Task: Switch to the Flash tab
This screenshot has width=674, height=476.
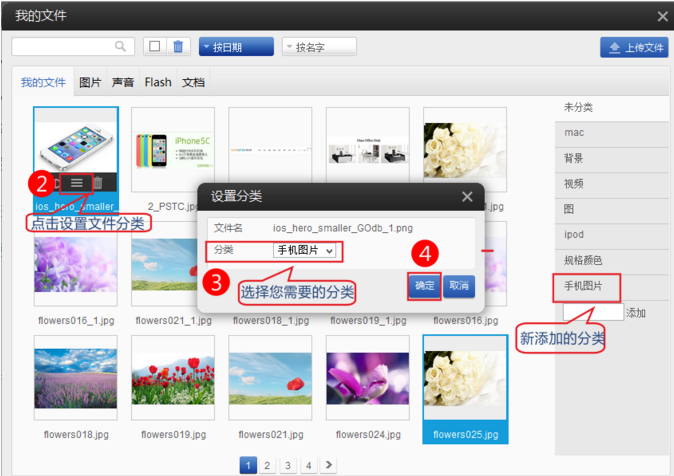Action: click(x=158, y=82)
